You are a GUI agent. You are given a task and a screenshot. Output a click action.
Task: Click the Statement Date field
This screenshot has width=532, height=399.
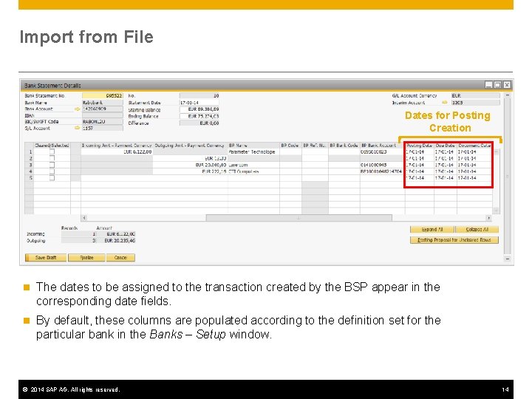[199, 103]
